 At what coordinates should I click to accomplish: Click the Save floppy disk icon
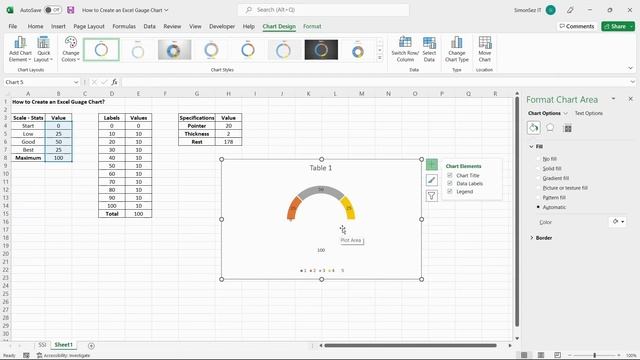coord(71,10)
